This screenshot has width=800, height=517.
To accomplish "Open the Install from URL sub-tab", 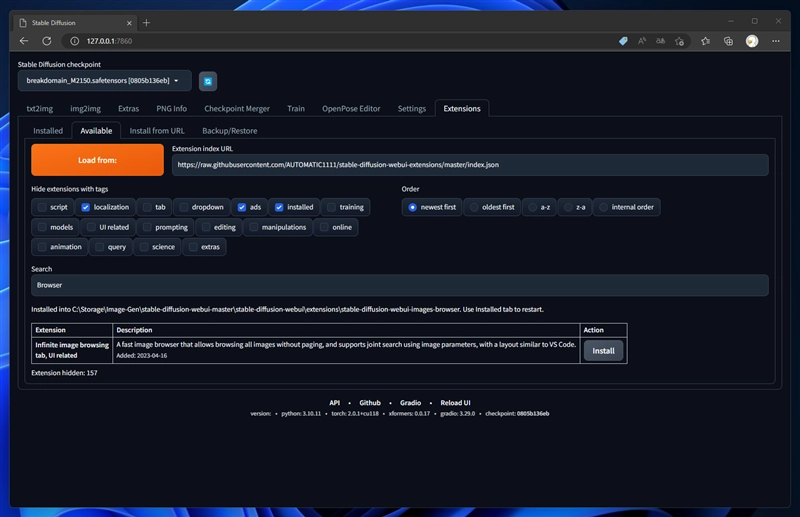I will tap(157, 131).
